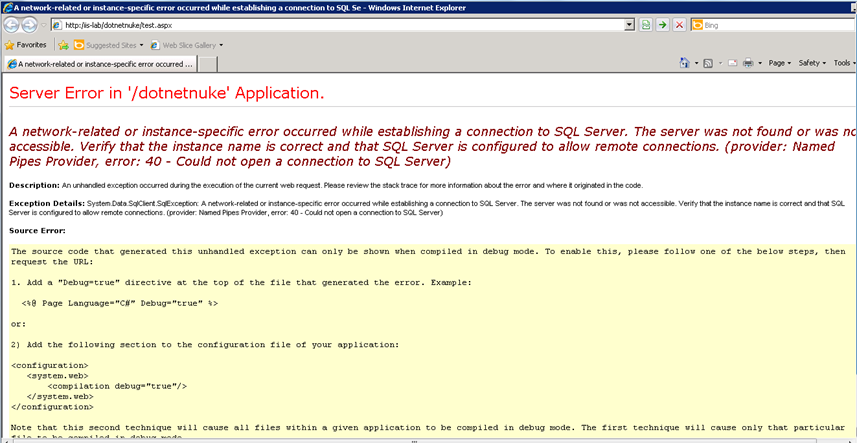Image resolution: width=857 pixels, height=443 pixels.
Task: Click the IE icon on the page tab
Action: pos(12,64)
